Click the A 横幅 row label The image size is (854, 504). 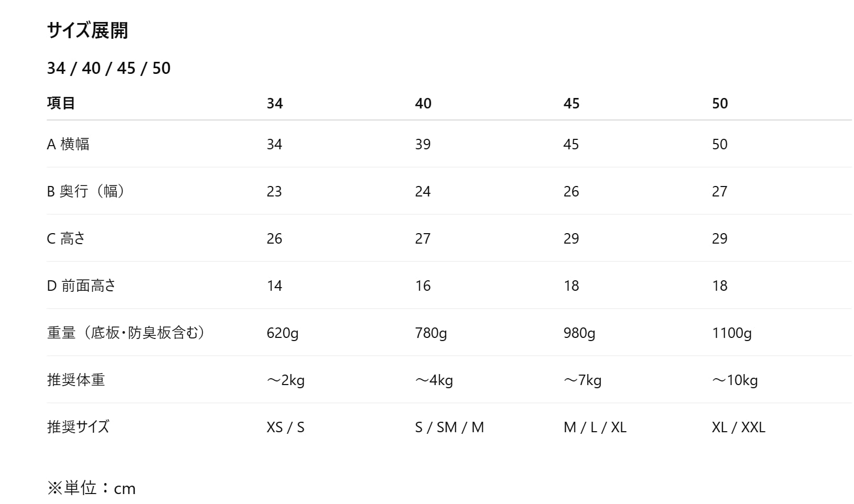click(68, 144)
